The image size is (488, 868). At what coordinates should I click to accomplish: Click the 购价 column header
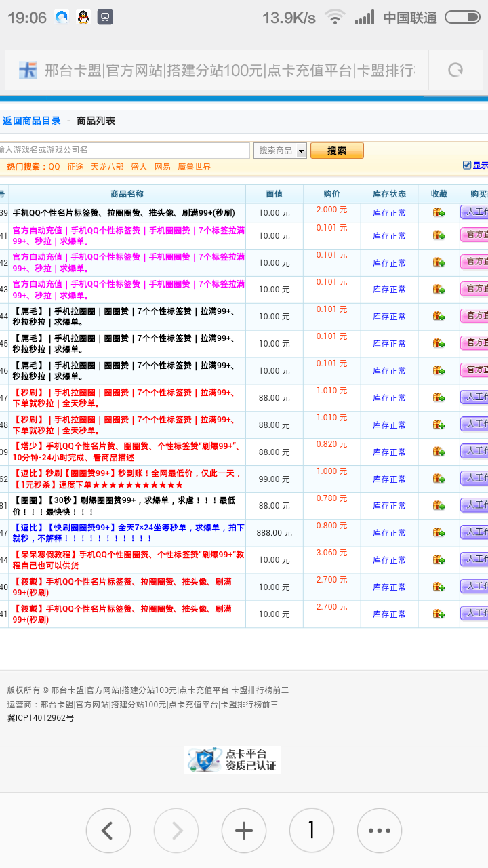[332, 194]
